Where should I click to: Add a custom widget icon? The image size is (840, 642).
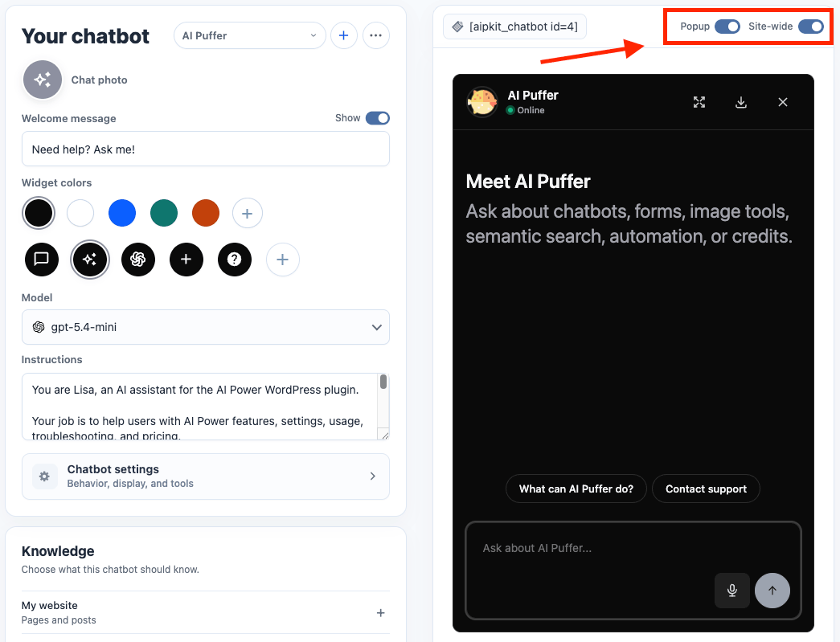coord(283,260)
